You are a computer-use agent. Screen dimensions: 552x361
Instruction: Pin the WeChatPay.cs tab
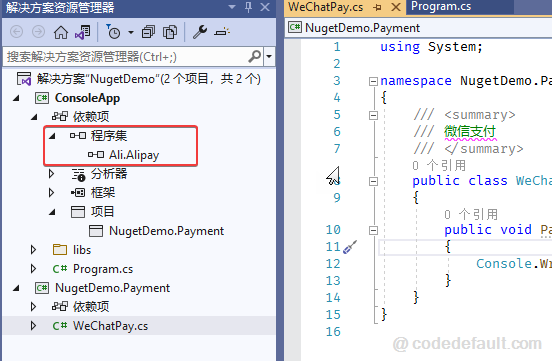(378, 7)
